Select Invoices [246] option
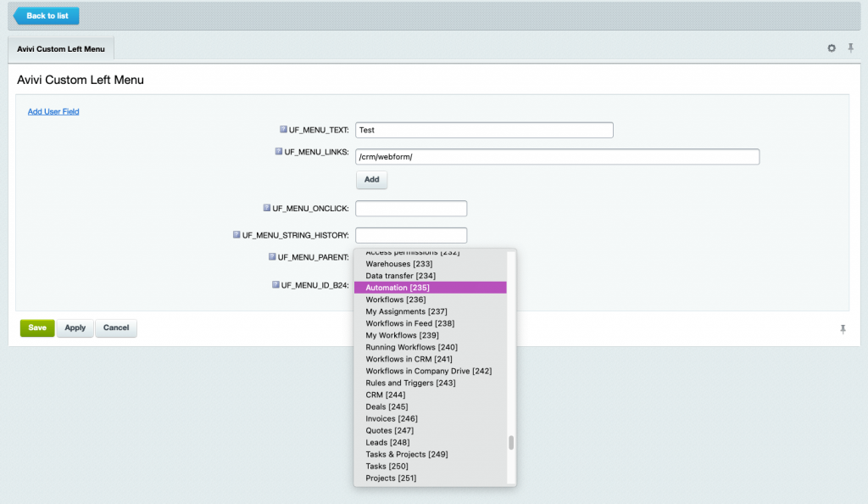The width and height of the screenshot is (868, 504). pos(431,418)
